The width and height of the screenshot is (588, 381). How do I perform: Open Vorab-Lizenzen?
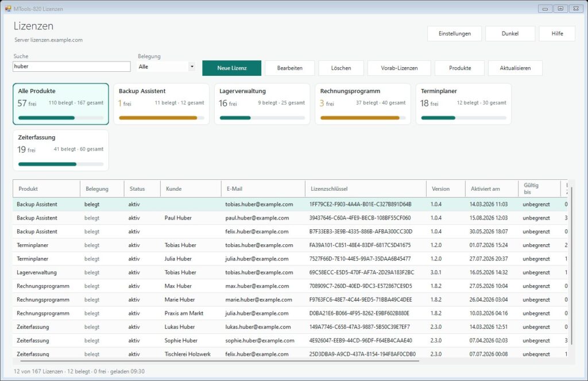399,68
